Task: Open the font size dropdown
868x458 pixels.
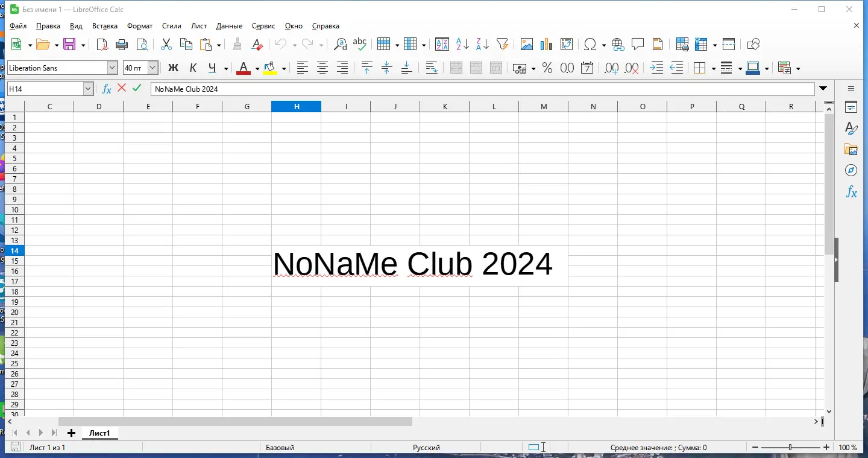Action: [153, 68]
